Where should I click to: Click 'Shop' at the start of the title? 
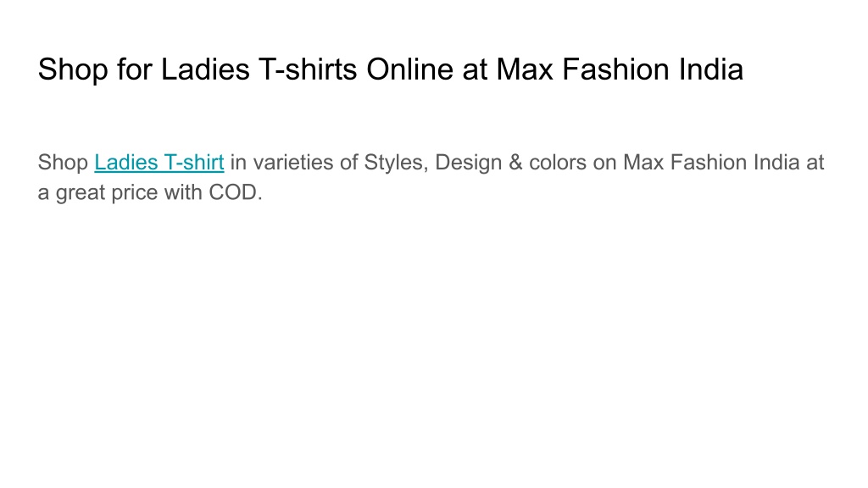pos(73,70)
